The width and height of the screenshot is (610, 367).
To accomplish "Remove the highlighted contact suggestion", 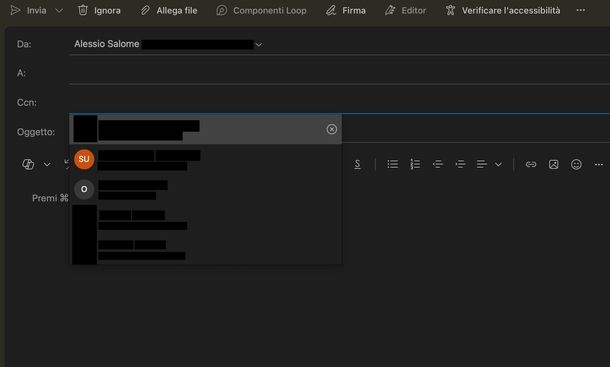I will 331,129.
